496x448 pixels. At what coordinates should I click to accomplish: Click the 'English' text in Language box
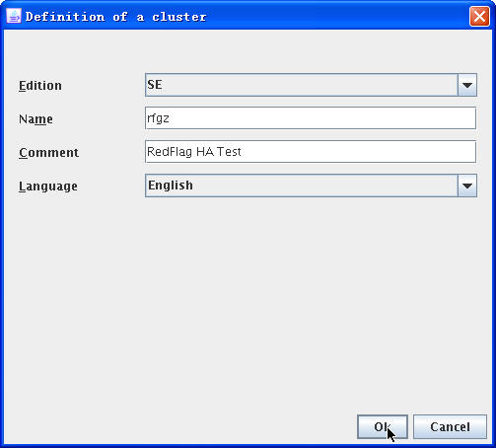[x=171, y=186]
